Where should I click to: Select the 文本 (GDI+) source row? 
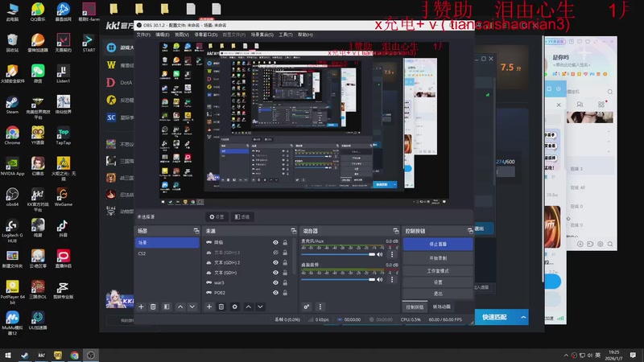pos(249,273)
